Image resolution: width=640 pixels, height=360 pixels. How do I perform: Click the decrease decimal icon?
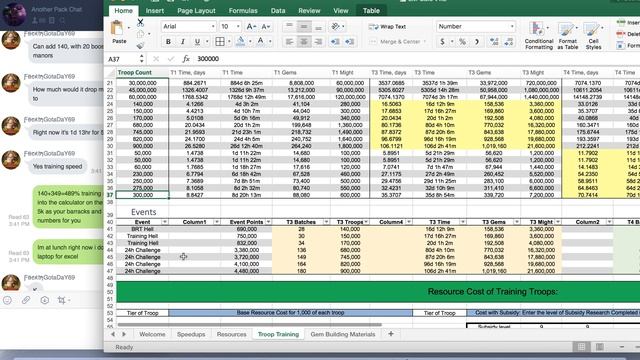[509, 41]
